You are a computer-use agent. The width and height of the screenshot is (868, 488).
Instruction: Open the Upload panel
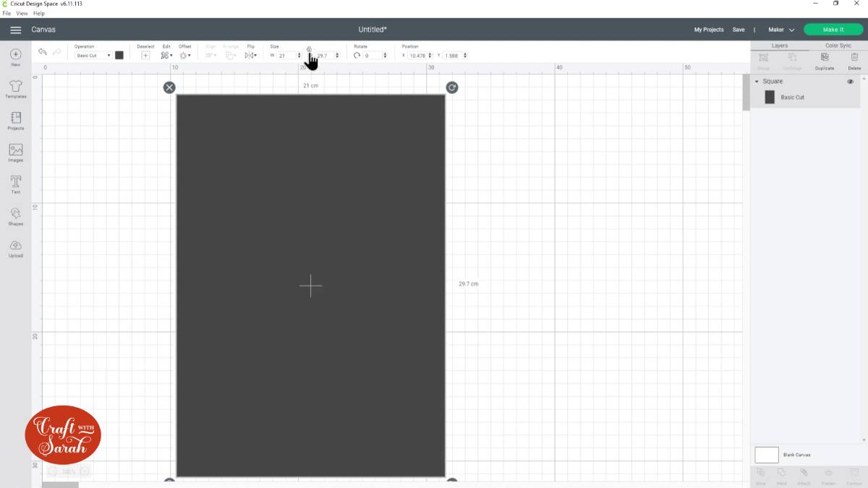tap(15, 248)
